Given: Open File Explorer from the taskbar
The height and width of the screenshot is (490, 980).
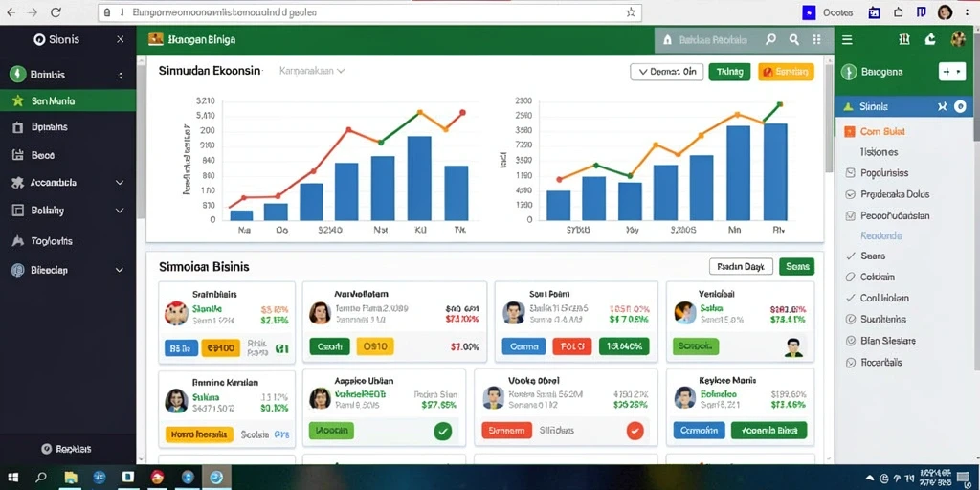Looking at the screenshot, I should pos(70,478).
